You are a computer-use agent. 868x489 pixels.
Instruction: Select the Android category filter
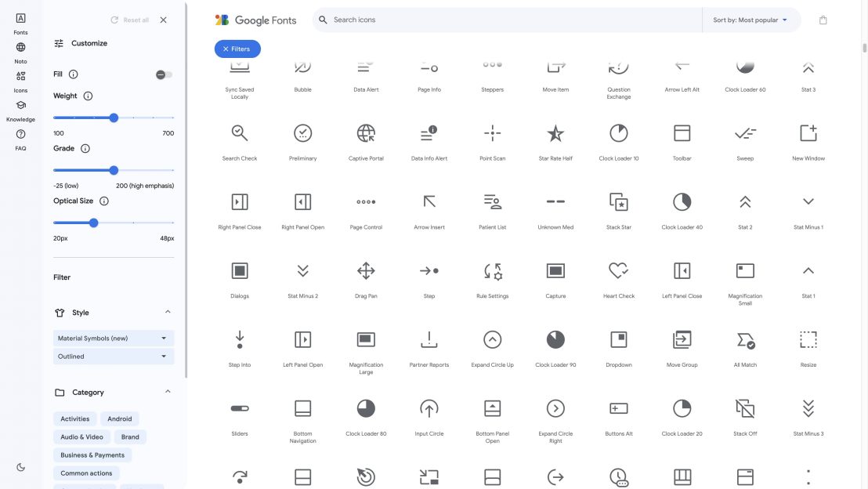coord(119,418)
